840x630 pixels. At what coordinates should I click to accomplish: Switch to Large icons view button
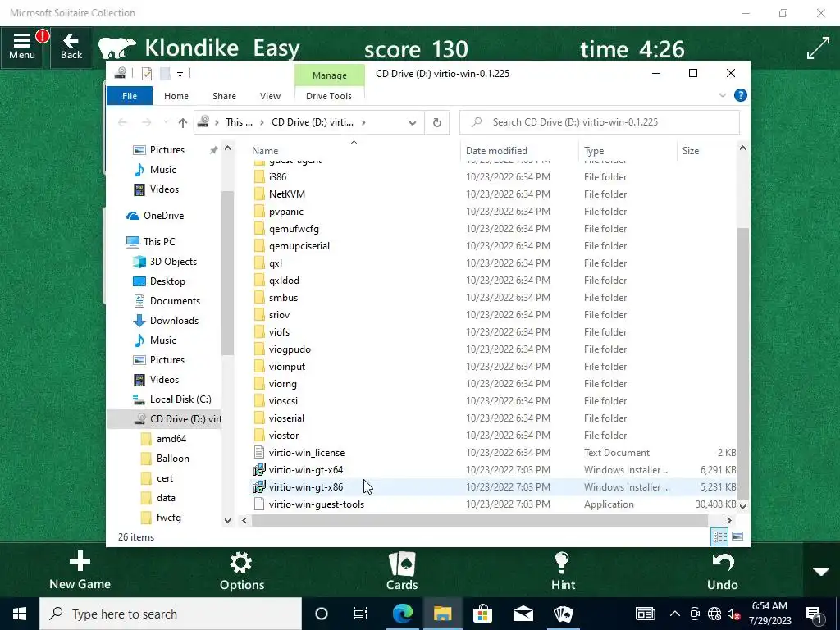[737, 536]
